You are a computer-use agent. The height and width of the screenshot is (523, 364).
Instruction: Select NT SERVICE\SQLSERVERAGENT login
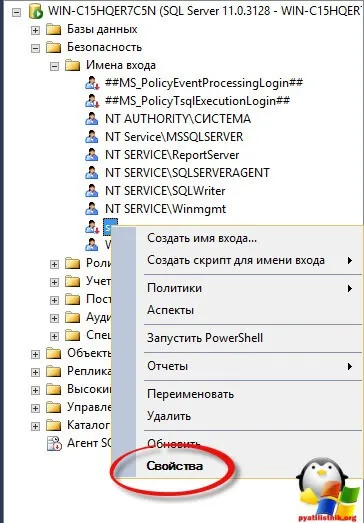point(187,173)
